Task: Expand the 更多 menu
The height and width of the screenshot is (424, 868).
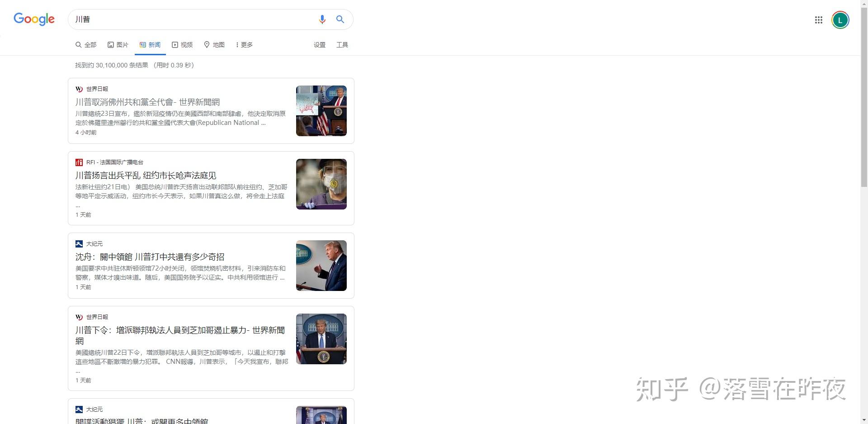Action: click(245, 45)
